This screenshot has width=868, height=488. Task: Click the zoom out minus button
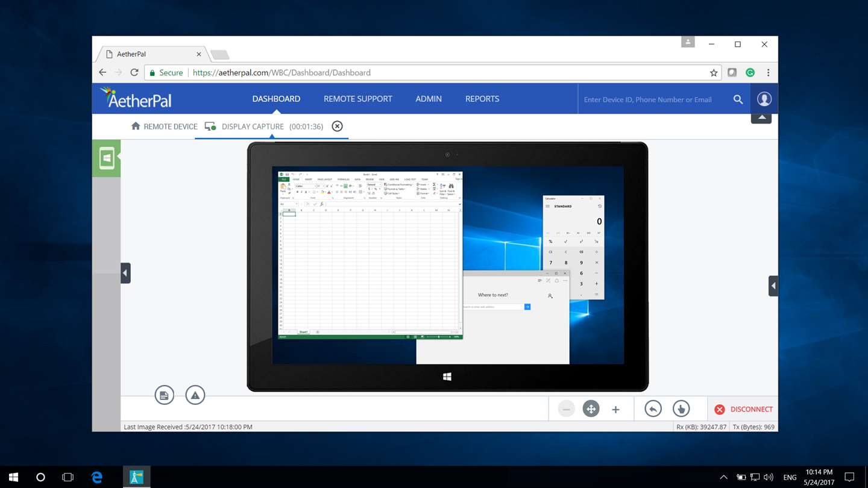566,410
